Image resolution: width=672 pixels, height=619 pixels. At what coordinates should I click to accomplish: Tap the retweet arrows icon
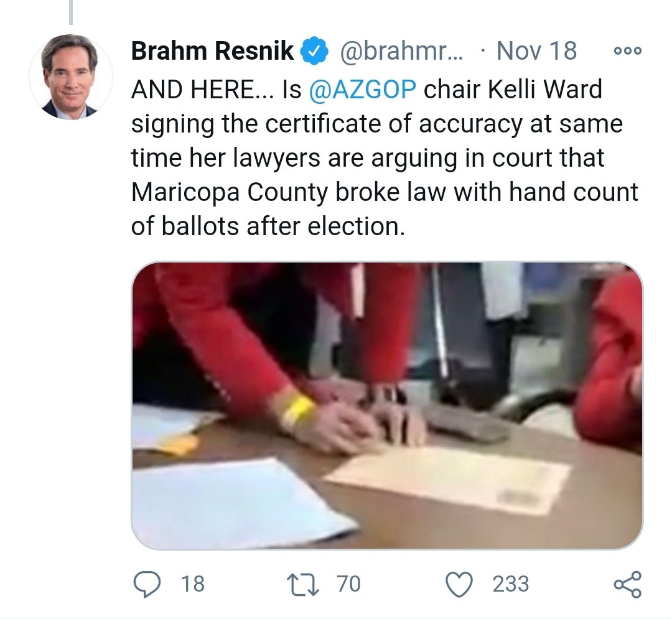coord(304,584)
